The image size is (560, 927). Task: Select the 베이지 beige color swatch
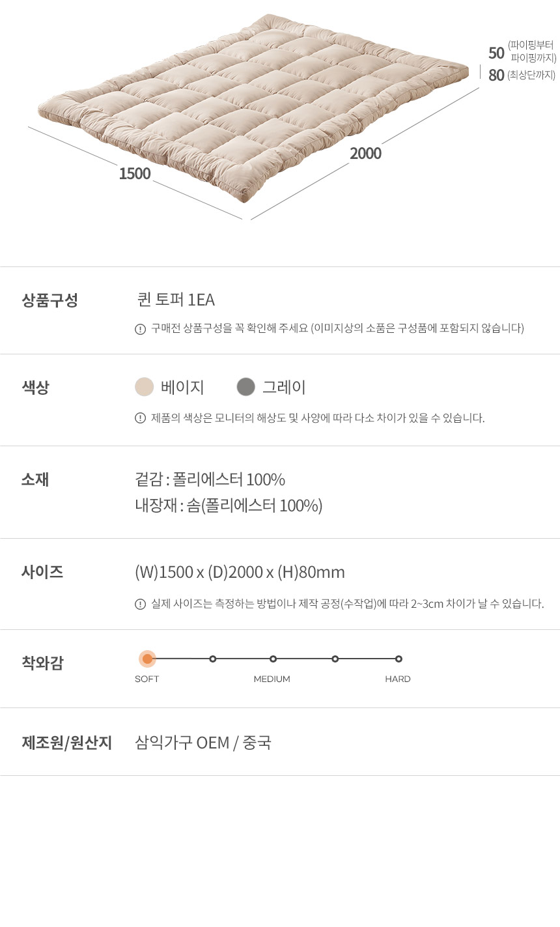[145, 387]
